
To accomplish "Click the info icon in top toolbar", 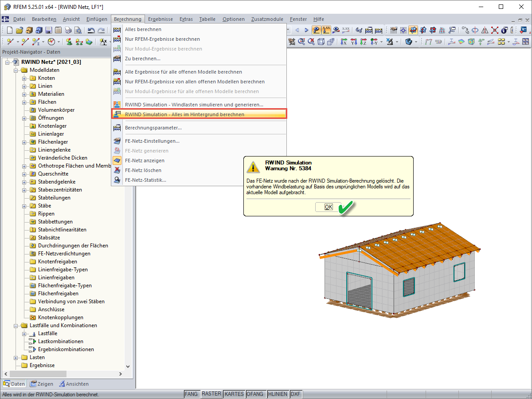I will [504, 30].
